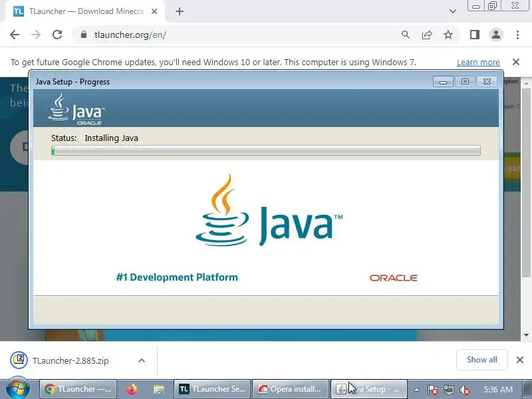Viewport: 532px width, 399px height.
Task: Click the Status: Installing Java text
Action: click(x=94, y=138)
